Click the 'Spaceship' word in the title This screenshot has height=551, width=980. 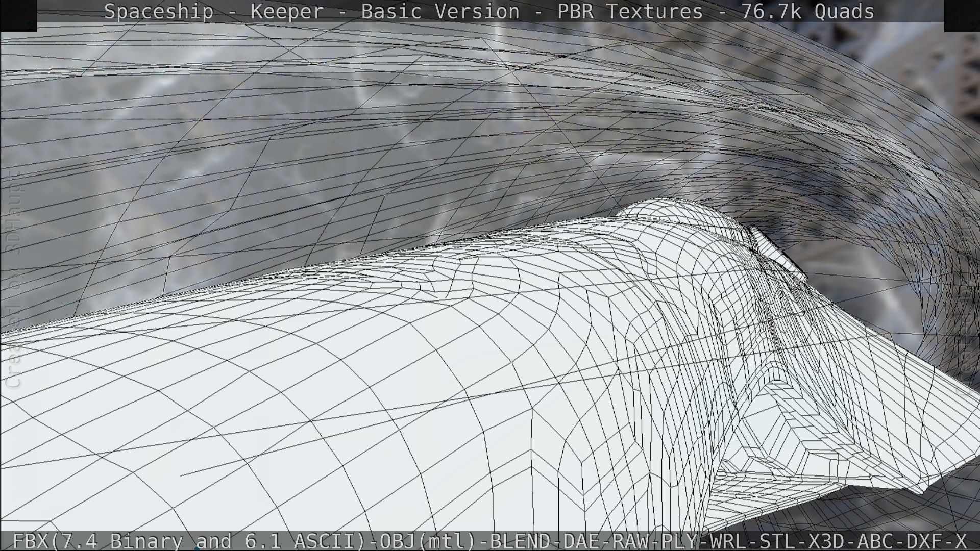[159, 11]
